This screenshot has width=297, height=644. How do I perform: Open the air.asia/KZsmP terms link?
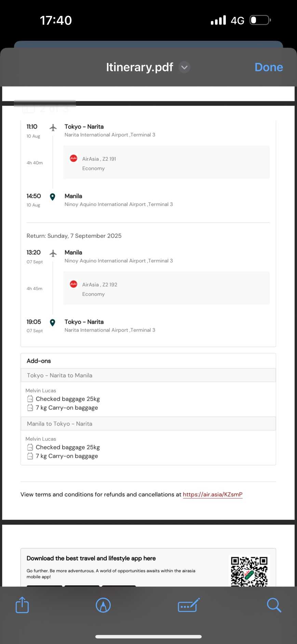pos(213,494)
